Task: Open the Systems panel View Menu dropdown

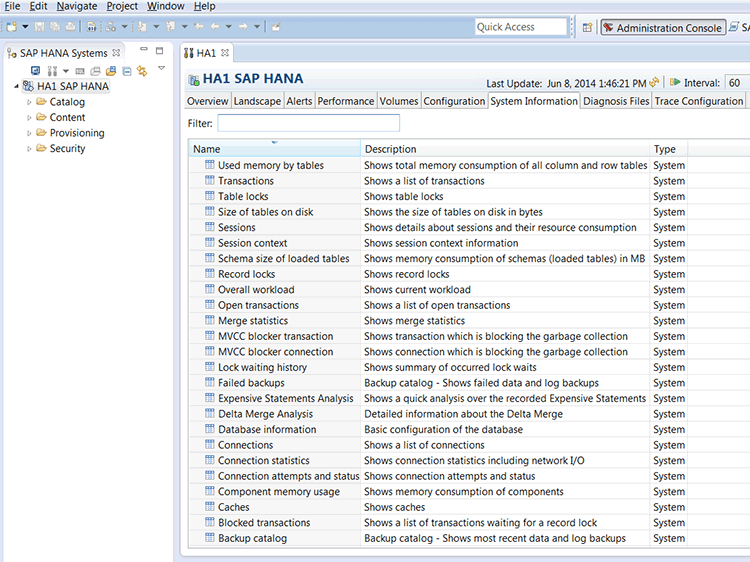Action: (161, 68)
